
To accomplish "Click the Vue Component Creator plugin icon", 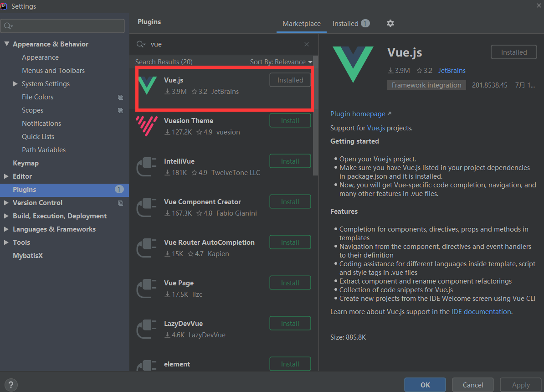I will click(x=146, y=207).
